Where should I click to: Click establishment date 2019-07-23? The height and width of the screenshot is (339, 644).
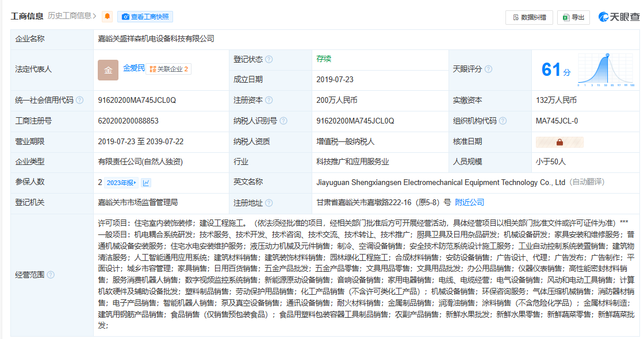click(x=335, y=80)
